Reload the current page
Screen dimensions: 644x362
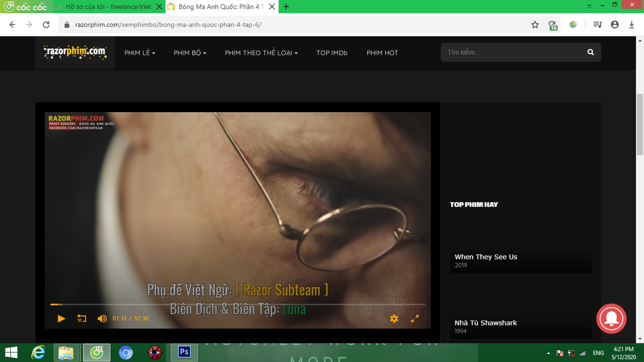click(x=46, y=25)
